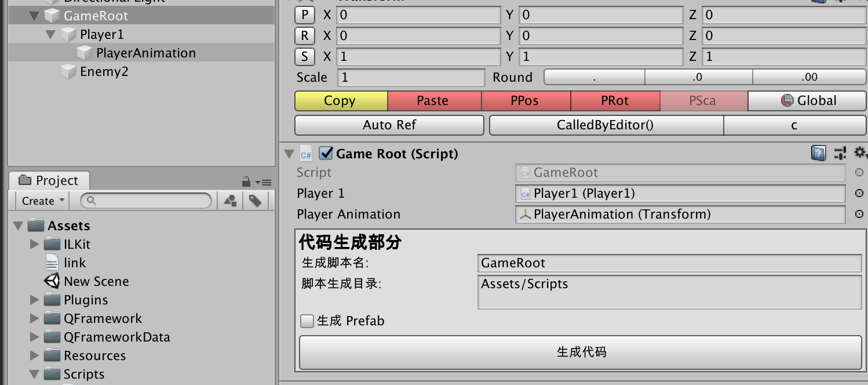The height and width of the screenshot is (385, 868).
Task: Enable the 生成 Prefab checkbox
Action: click(307, 321)
